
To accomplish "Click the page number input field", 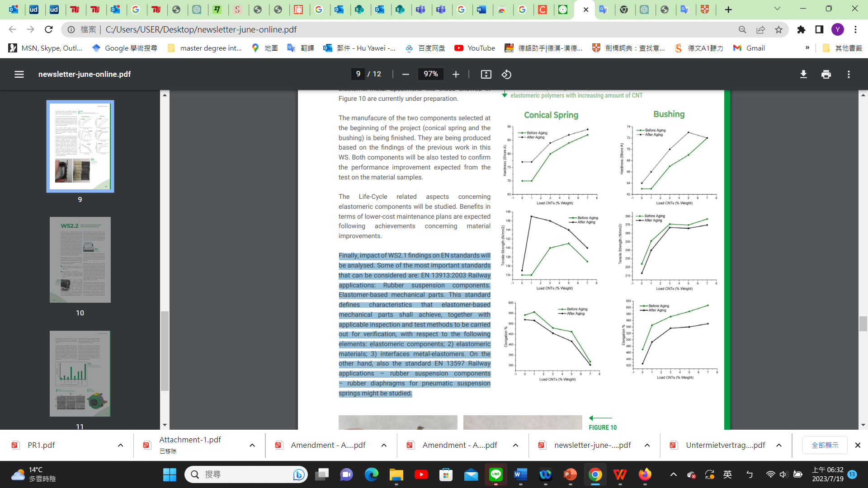I will coord(358,74).
